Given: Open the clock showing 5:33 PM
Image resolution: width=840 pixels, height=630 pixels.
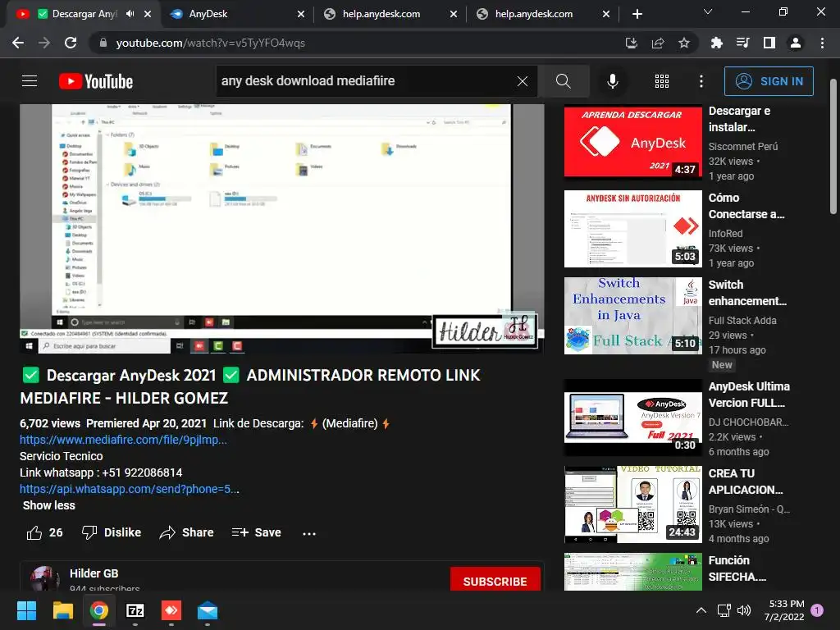Looking at the screenshot, I should 784,610.
